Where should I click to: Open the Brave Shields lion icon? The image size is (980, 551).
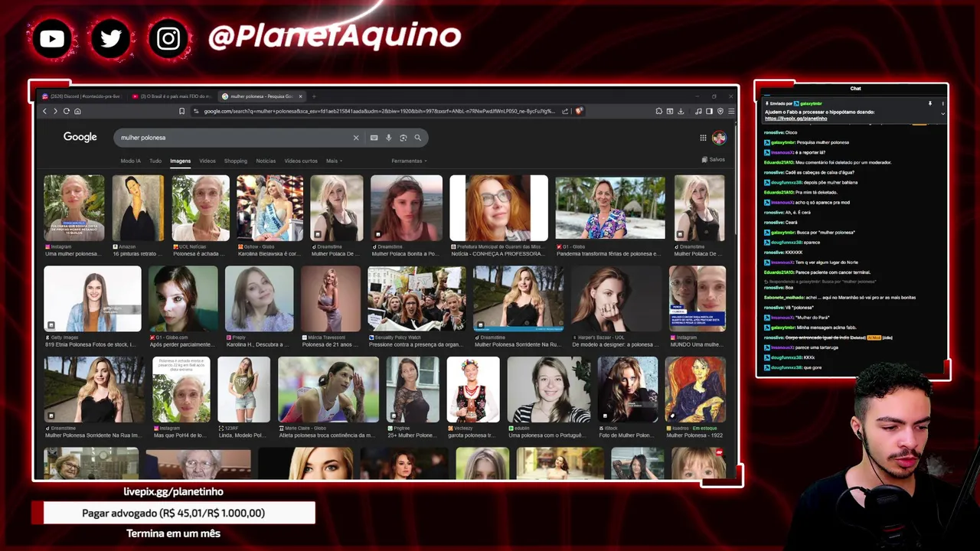(579, 111)
